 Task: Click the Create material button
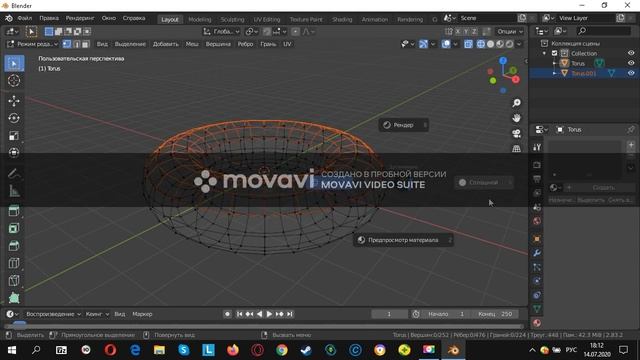[604, 187]
